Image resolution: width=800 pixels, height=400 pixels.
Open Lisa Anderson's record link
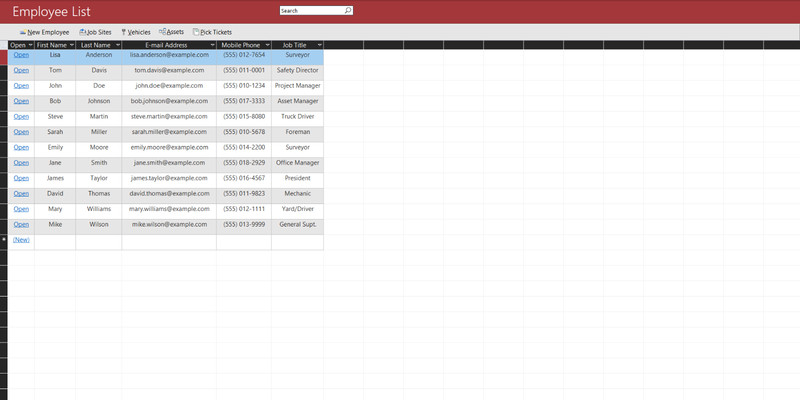[x=21, y=55]
